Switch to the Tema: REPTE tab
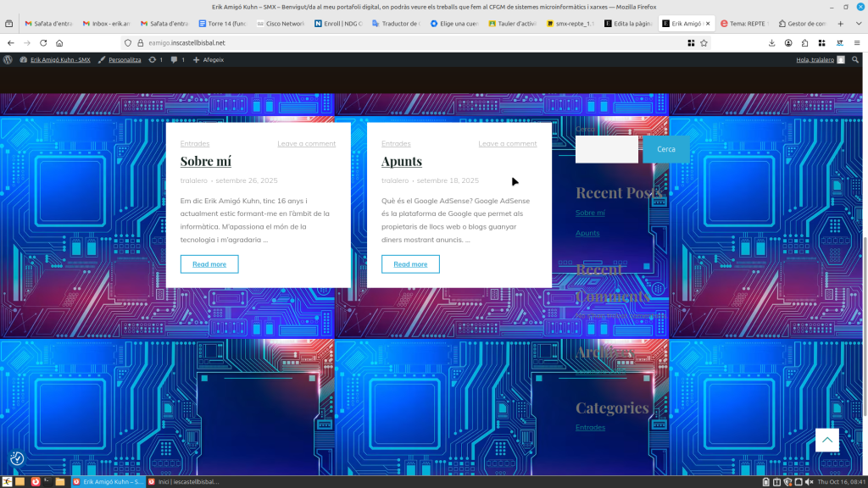The width and height of the screenshot is (868, 488). point(744,24)
